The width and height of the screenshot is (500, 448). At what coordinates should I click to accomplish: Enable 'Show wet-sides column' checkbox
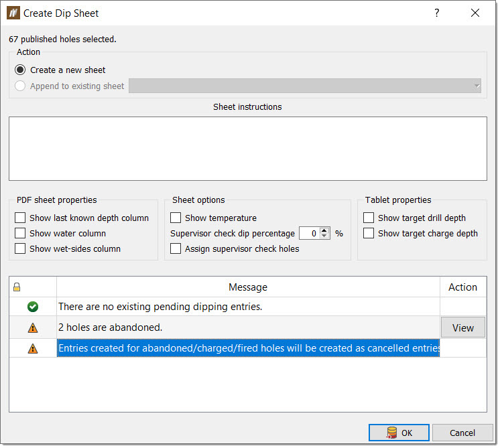(20, 248)
